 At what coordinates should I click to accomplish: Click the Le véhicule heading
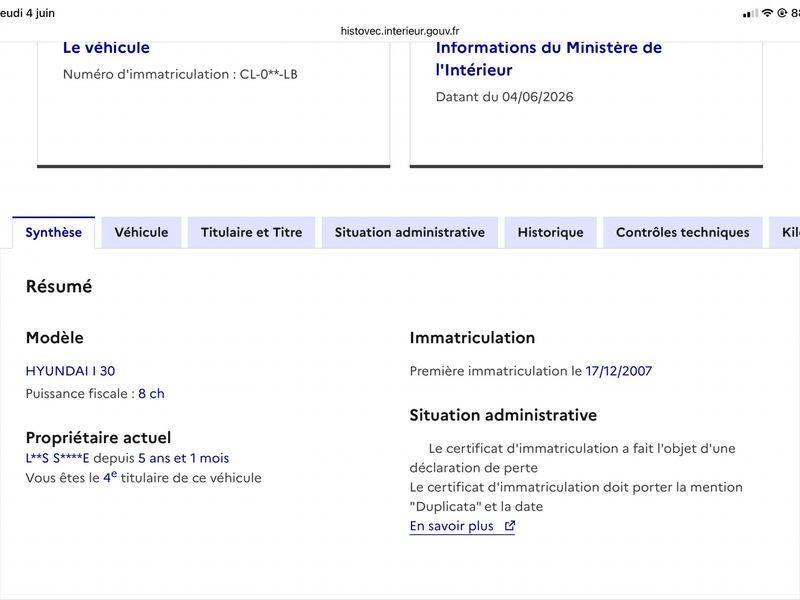pos(106,47)
